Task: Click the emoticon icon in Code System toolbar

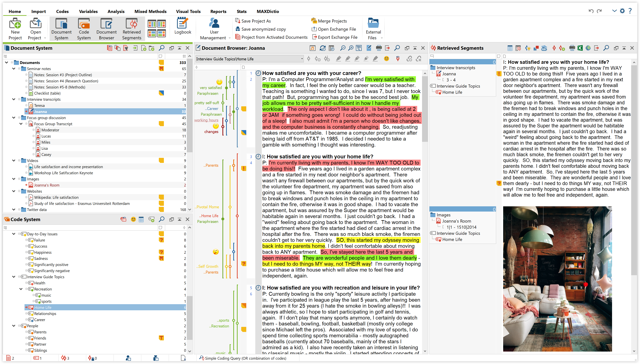Action: click(133, 219)
